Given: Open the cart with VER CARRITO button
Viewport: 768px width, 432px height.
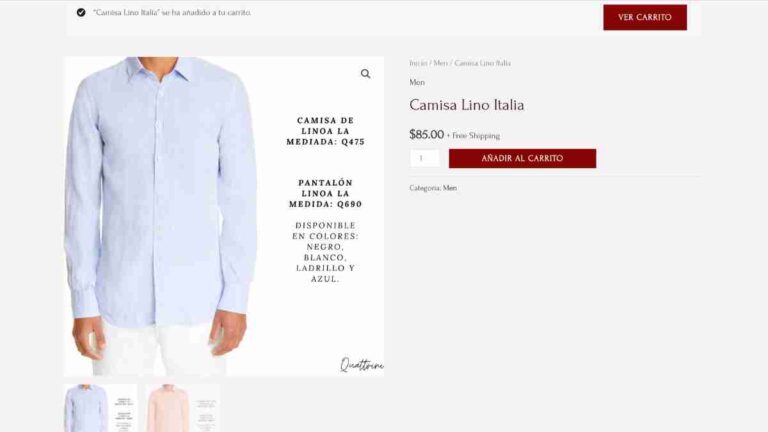Looking at the screenshot, I should (x=645, y=17).
